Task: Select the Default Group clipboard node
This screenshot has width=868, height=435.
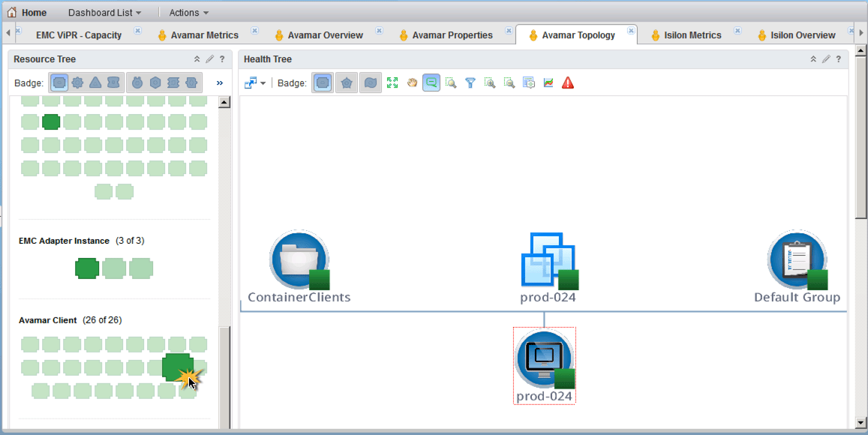Action: [797, 267]
